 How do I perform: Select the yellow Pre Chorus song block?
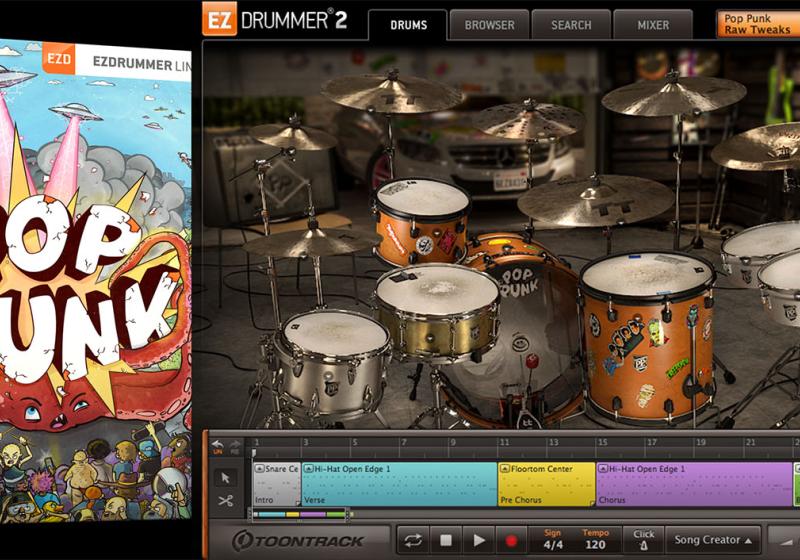coord(546,484)
